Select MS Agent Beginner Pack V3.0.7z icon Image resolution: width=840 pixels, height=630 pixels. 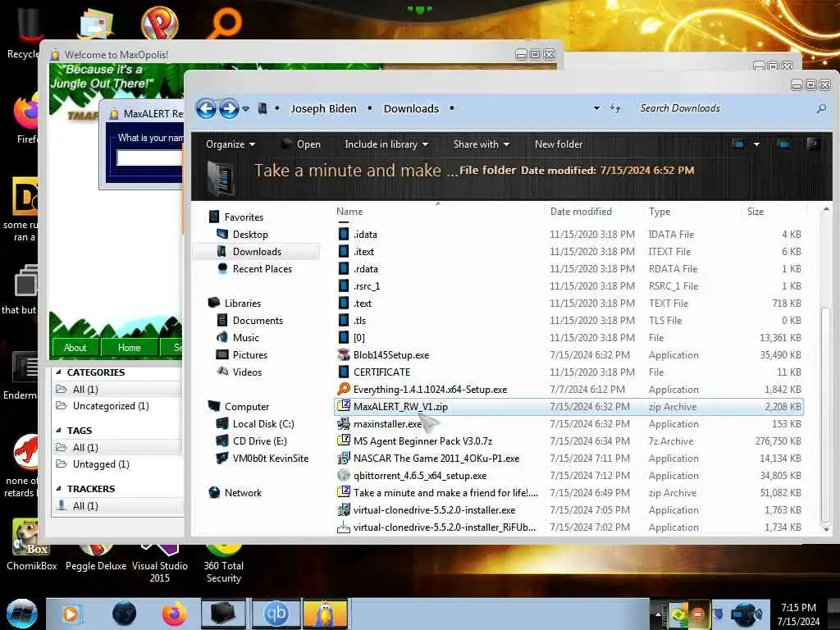click(344, 441)
